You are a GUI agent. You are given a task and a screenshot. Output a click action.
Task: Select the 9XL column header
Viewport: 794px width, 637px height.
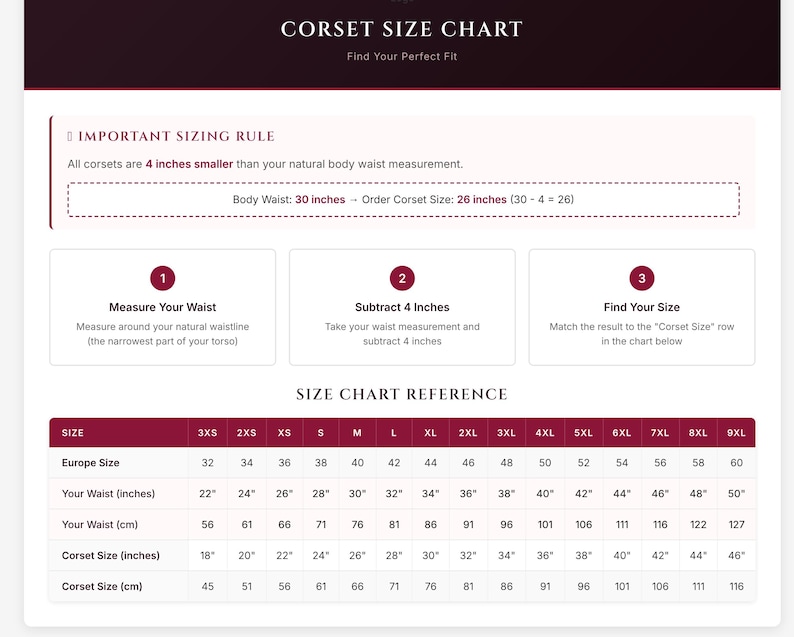tap(736, 433)
